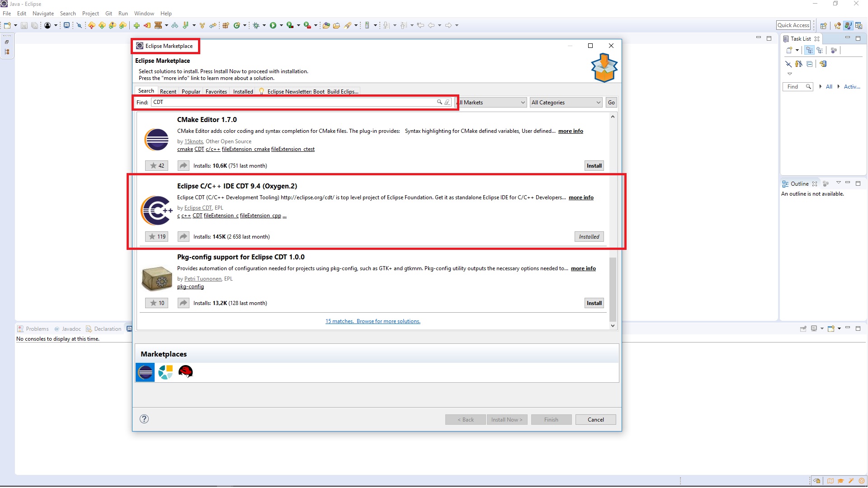Toggle the Categorized presentation in Task List
Image resolution: width=868 pixels, height=488 pixels.
click(810, 50)
